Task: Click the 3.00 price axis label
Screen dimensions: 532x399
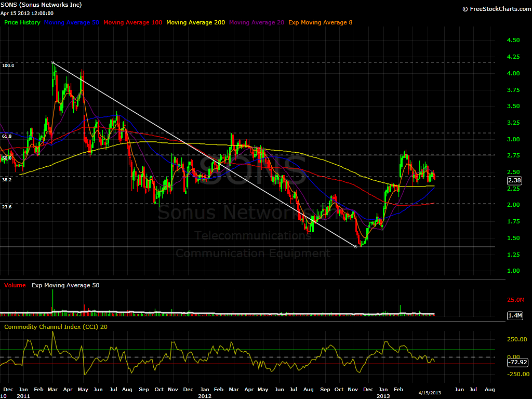Action: (x=513, y=139)
